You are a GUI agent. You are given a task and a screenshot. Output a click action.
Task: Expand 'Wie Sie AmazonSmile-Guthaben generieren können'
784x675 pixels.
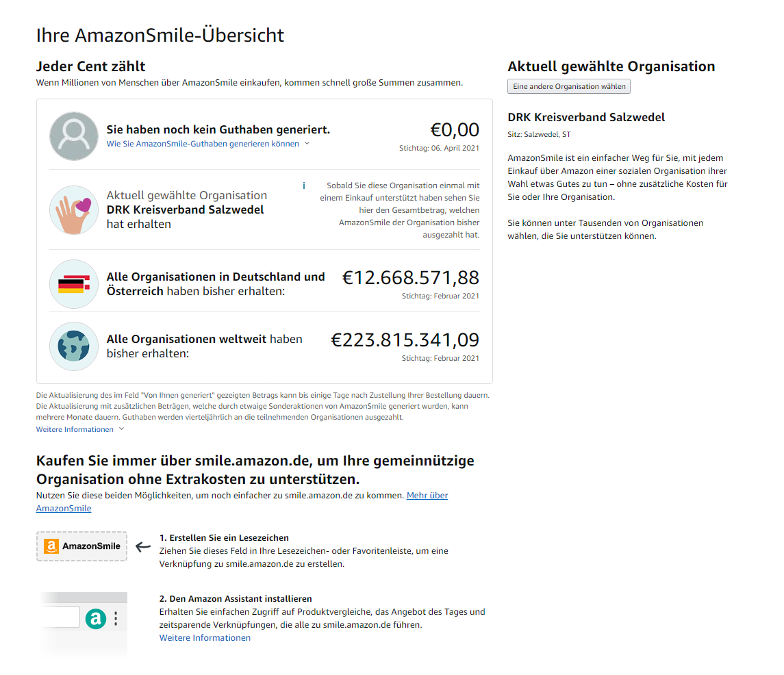pos(203,144)
